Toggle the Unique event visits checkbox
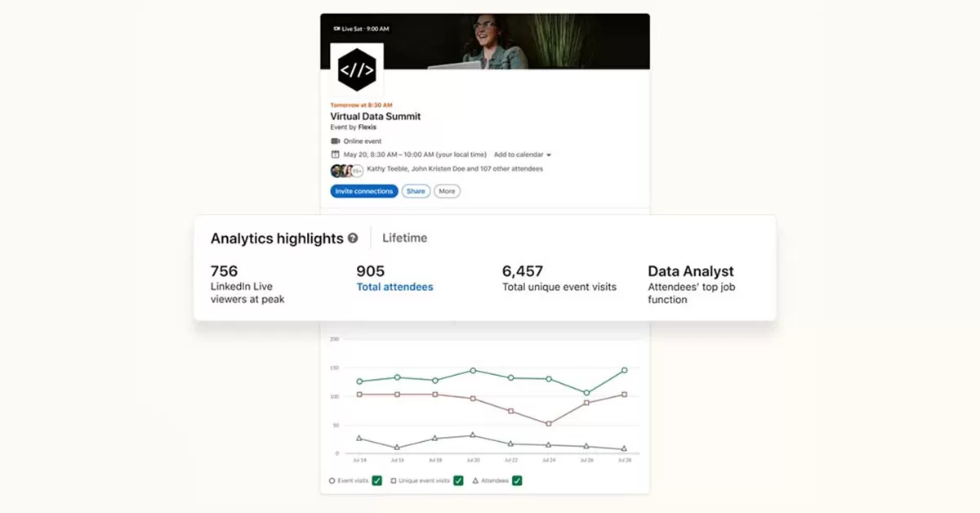This screenshot has width=980, height=513. point(458,481)
